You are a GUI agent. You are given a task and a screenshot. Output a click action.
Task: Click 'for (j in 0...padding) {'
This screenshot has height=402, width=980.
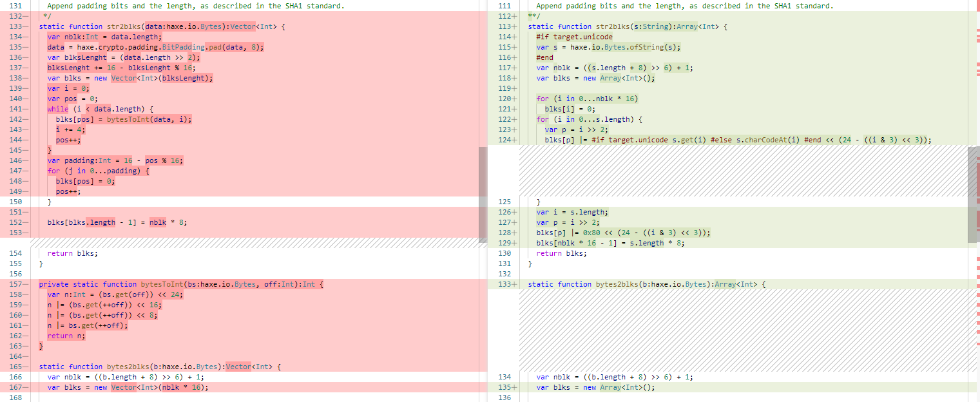[98, 171]
